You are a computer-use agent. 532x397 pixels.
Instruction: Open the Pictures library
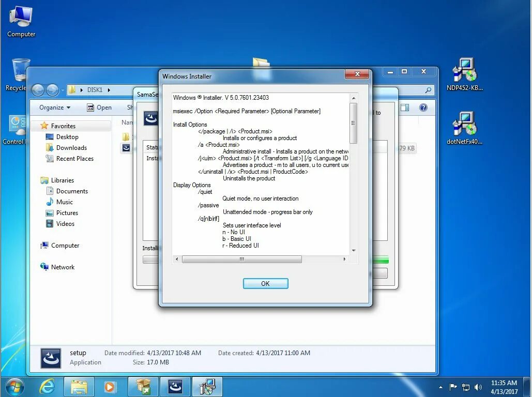[x=62, y=213]
